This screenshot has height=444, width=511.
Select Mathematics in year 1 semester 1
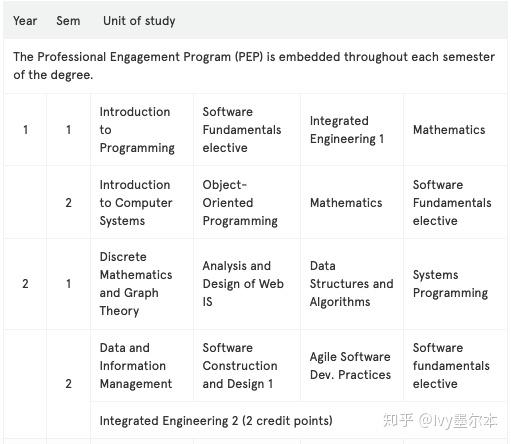pos(449,130)
